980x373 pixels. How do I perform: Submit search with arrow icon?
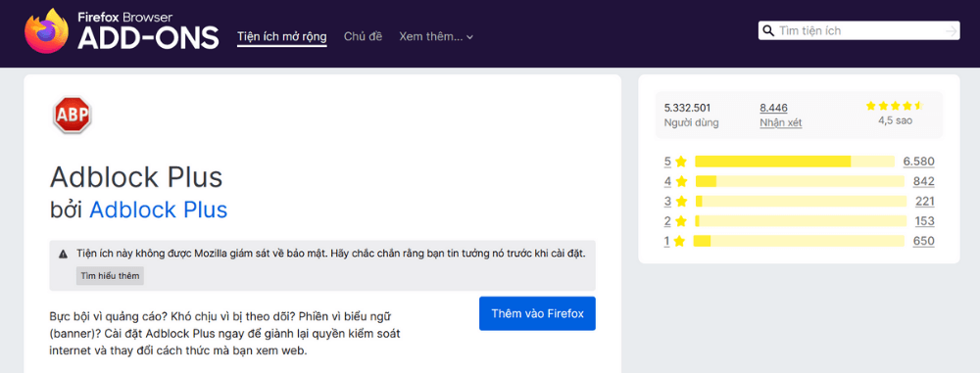[952, 30]
